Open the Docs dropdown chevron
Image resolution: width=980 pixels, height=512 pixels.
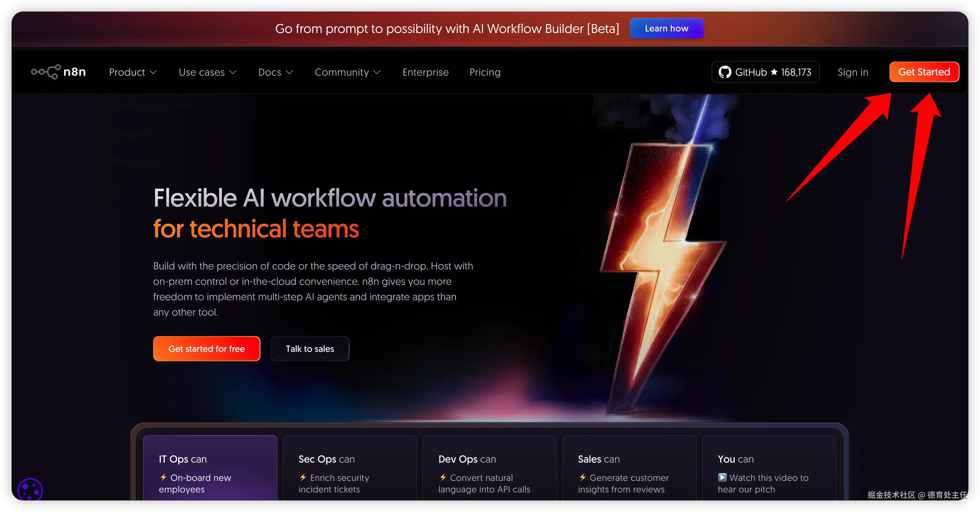coord(289,72)
